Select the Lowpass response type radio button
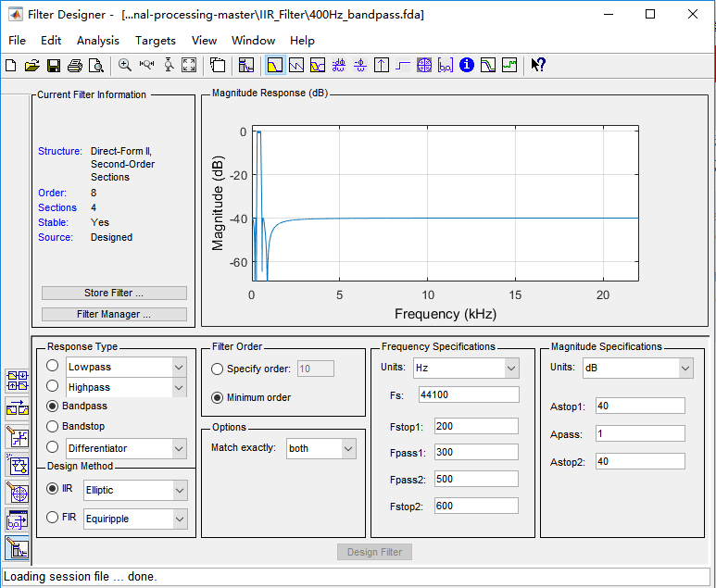 click(x=53, y=366)
